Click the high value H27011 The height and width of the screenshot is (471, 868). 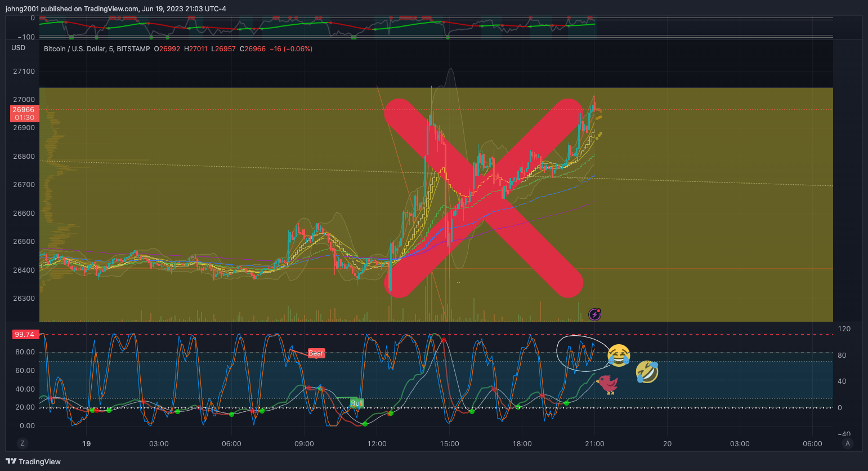click(x=196, y=49)
